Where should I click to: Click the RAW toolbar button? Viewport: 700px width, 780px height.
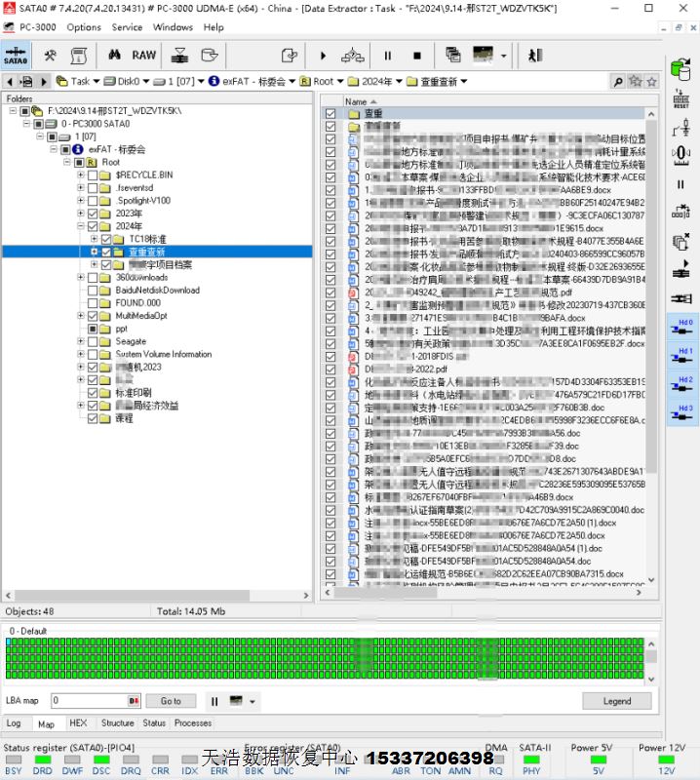point(143,56)
